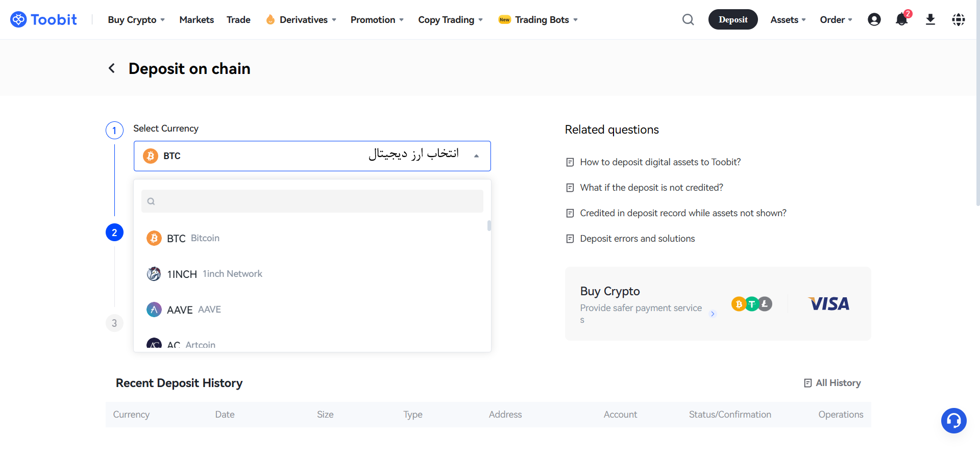Click the Buy Crypto card title
The height and width of the screenshot is (462, 980).
click(610, 291)
